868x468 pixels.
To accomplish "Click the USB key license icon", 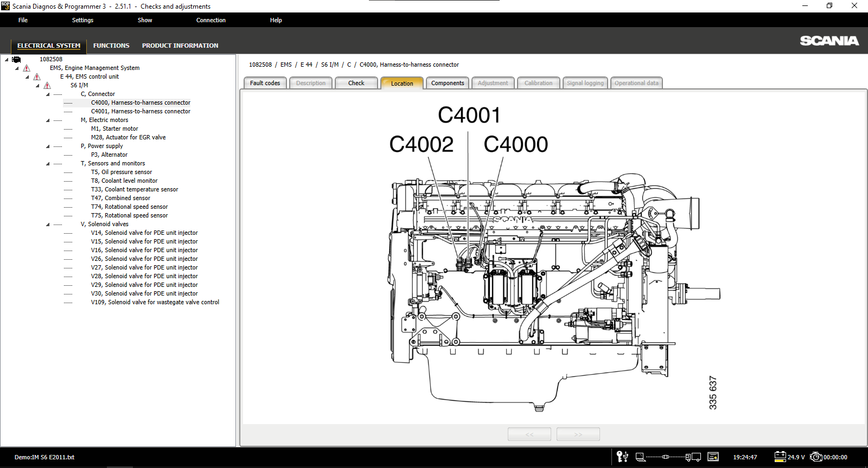I will [622, 457].
